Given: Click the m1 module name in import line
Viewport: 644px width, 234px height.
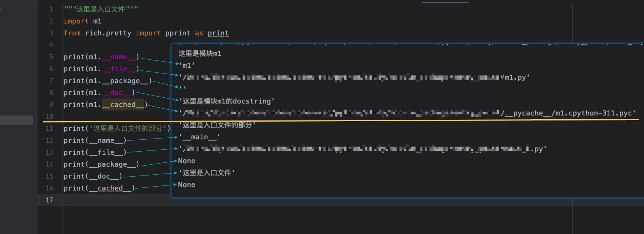Looking at the screenshot, I should coord(97,21).
